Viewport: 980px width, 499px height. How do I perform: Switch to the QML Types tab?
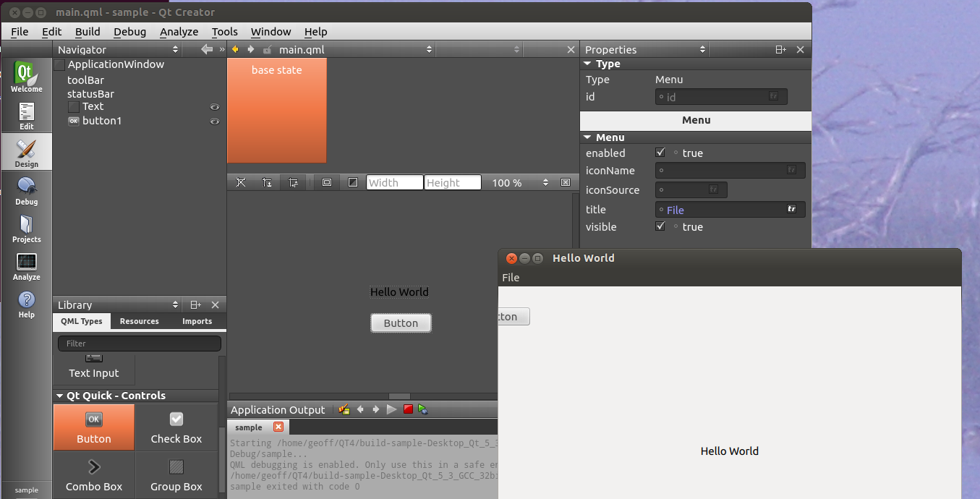pyautogui.click(x=82, y=321)
